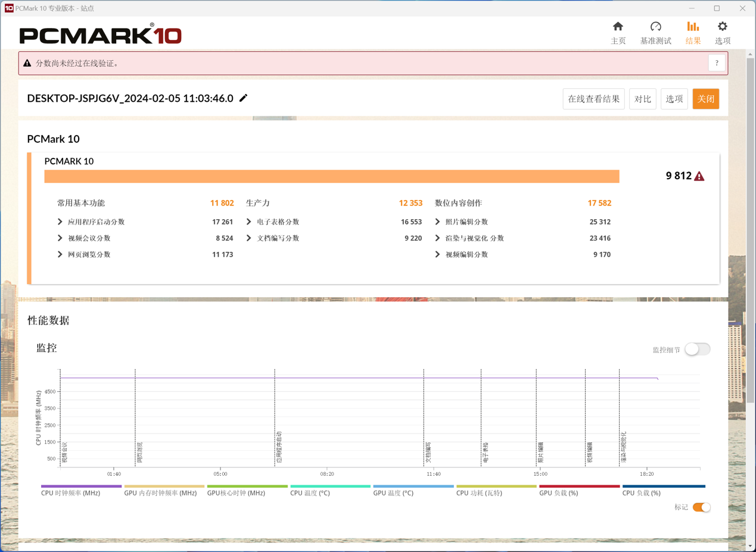
Task: Switch to the 基准测试 benchmark tab
Action: (655, 33)
